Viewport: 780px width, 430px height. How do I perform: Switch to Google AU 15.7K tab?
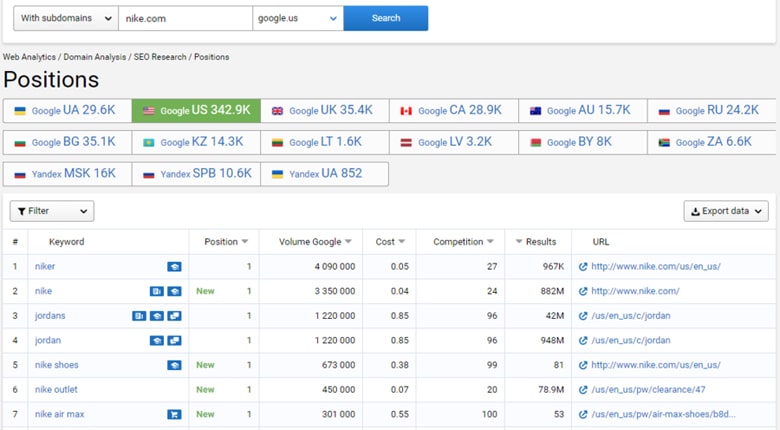pos(583,110)
